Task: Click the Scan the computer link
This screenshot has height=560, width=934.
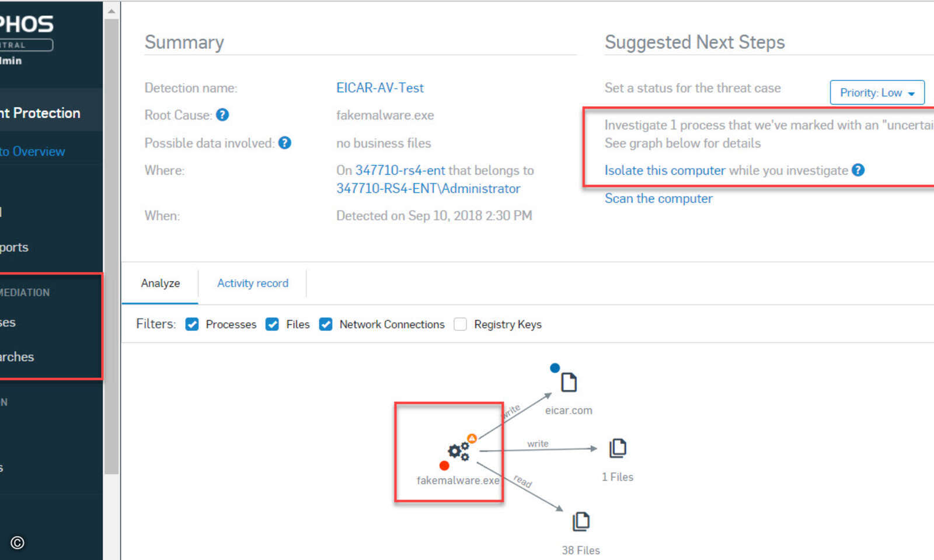Action: pos(658,198)
